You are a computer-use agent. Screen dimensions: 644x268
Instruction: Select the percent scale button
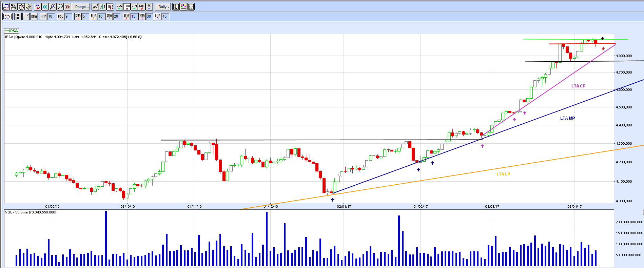[149, 7]
